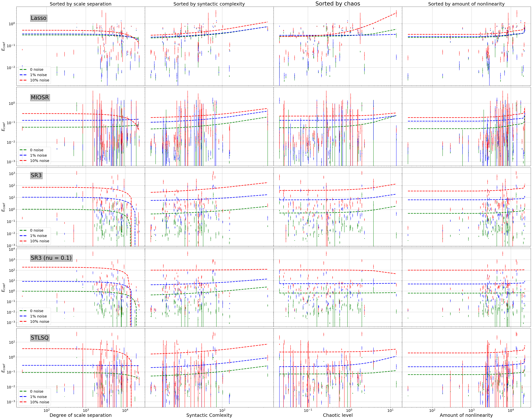Click the 10^3 tick under Degree of scale separation

pos(86,410)
